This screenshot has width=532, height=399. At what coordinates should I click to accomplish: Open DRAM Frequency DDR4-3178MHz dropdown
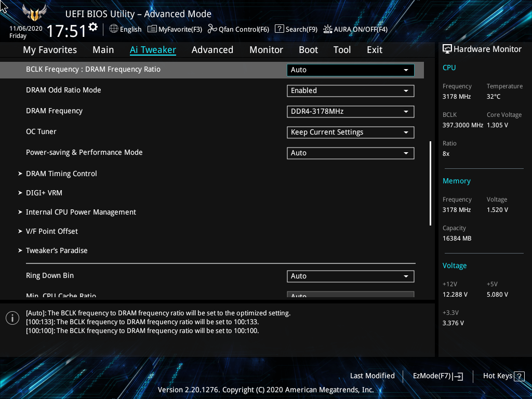click(351, 111)
